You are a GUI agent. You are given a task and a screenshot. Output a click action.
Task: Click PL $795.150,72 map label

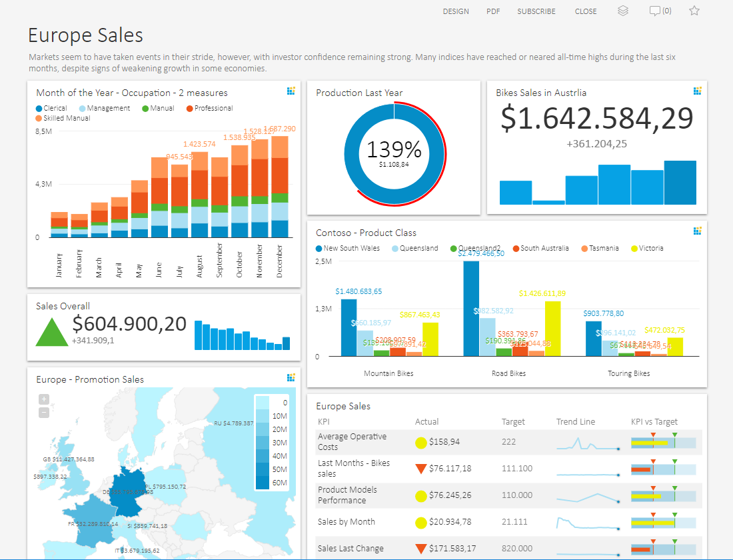[165, 487]
